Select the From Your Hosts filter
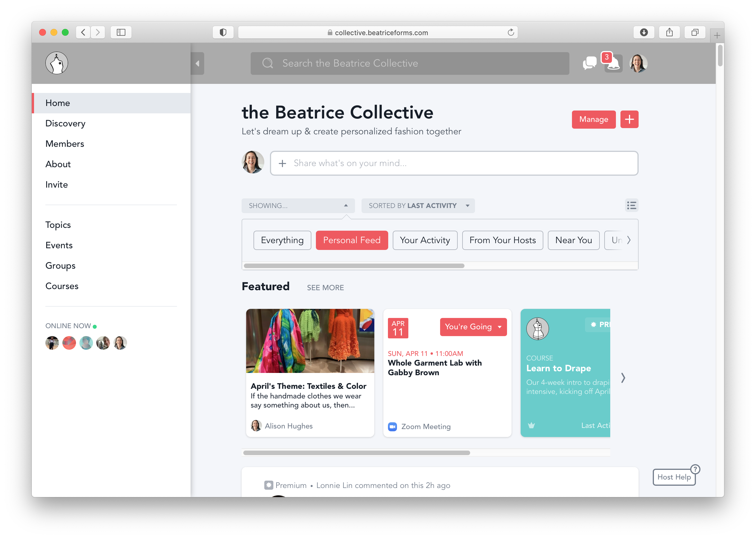Screen dimensions: 756x539 click(x=502, y=240)
